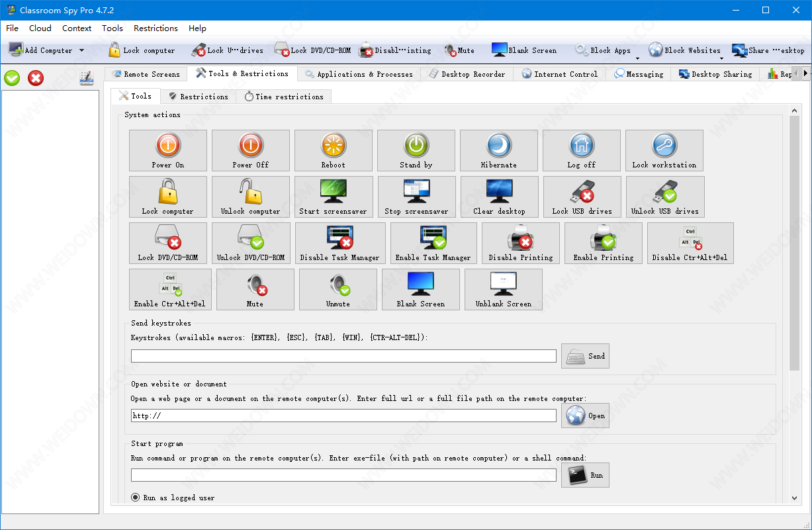Focus the Keystrokes input field

click(343, 356)
